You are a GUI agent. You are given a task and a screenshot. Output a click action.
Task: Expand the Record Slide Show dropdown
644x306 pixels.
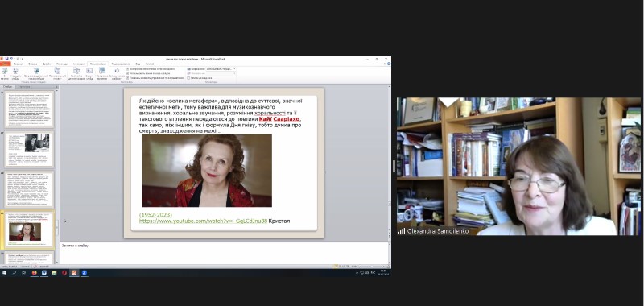(x=117, y=73)
